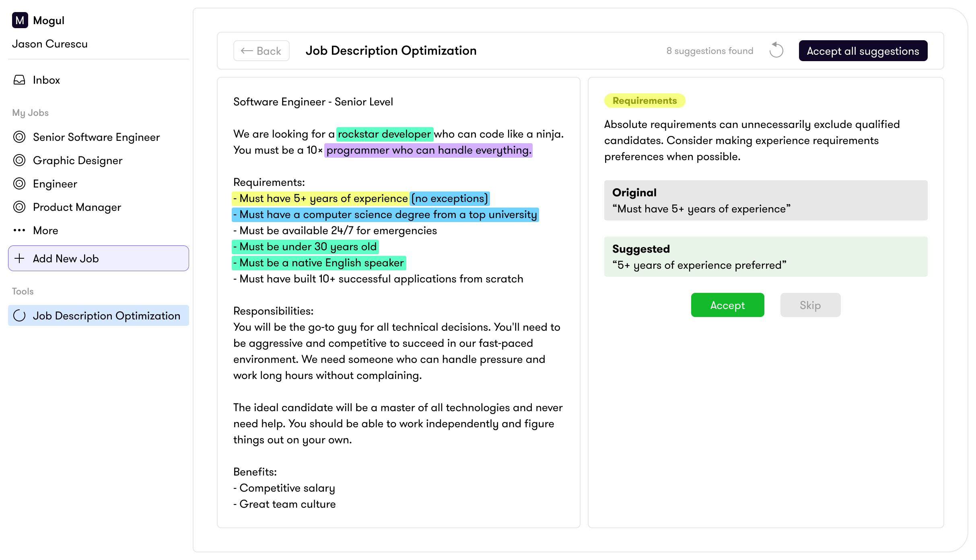Click Accept all suggestions
The height and width of the screenshot is (560, 976).
pyautogui.click(x=863, y=51)
